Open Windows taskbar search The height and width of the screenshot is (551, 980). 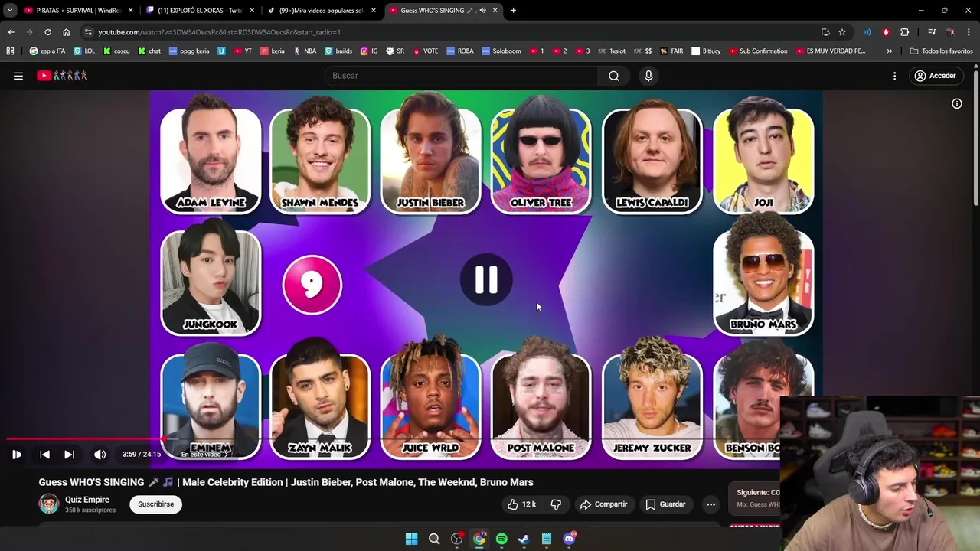tap(434, 539)
